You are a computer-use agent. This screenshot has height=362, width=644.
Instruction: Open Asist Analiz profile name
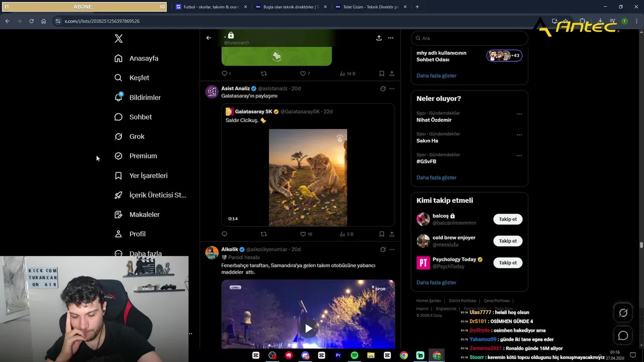pos(235,88)
